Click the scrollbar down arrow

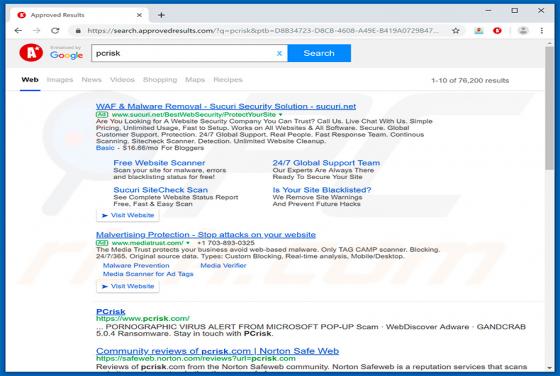tap(549, 368)
